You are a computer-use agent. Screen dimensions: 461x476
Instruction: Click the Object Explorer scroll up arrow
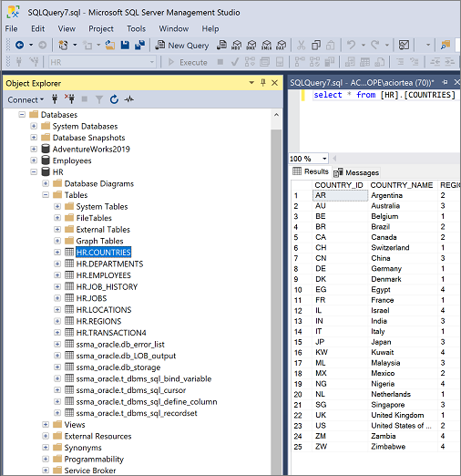(276, 115)
